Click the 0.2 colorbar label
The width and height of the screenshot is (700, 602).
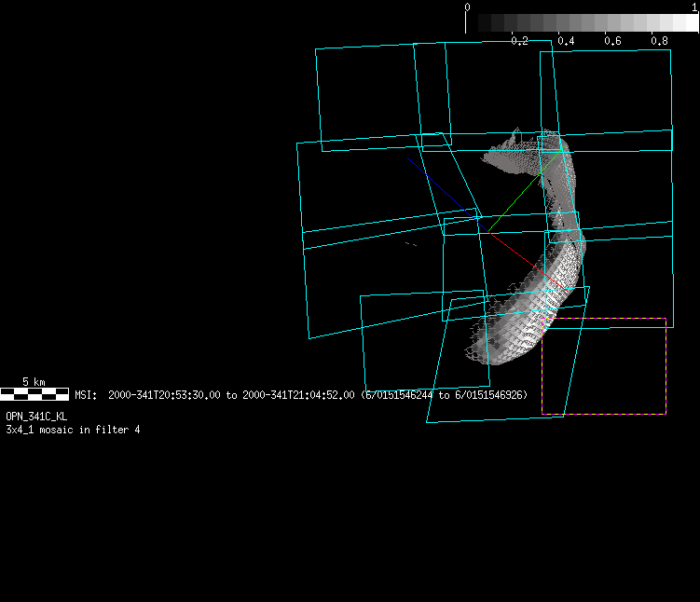(x=519, y=41)
